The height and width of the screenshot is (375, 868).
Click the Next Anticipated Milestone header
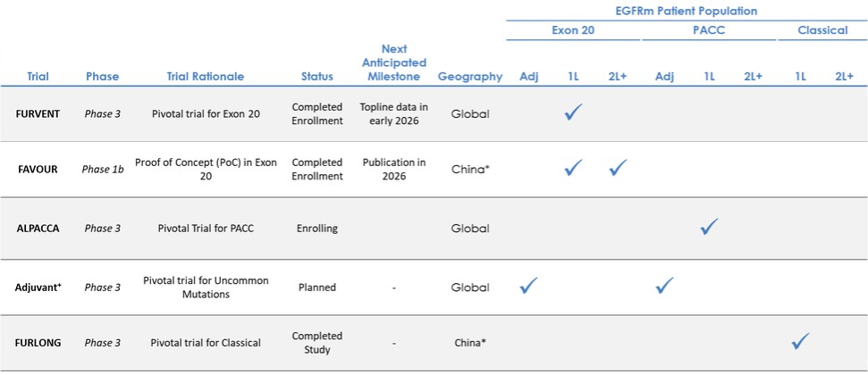tap(393, 62)
